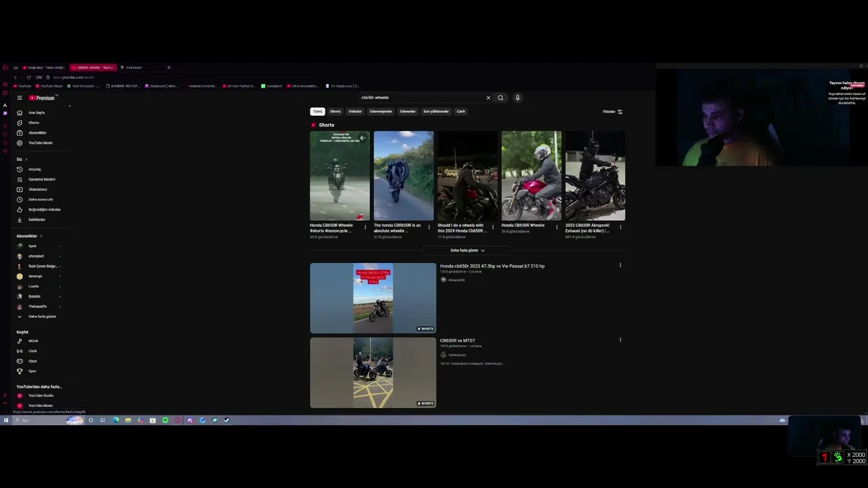This screenshot has height=488, width=868.
Task: Expand the Abonelikler section heading
Action: coord(28,236)
